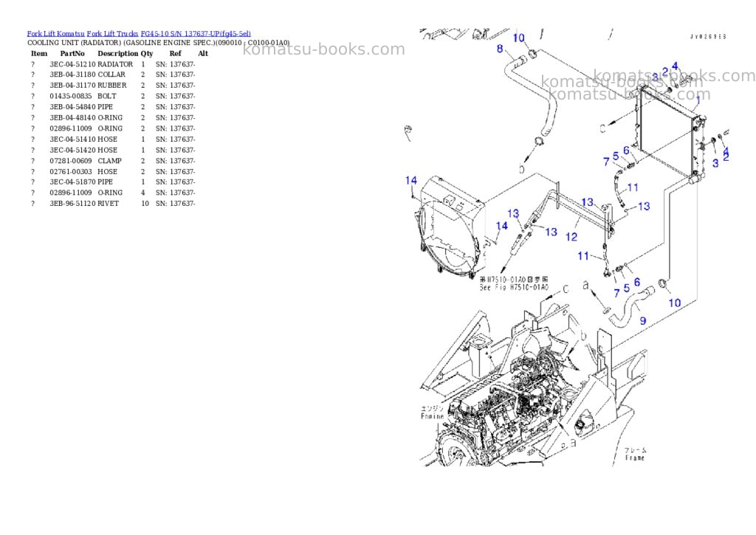This screenshot has height=535, width=756.
Task: Open the Fork Lift Trucks link
Action: click(x=112, y=34)
